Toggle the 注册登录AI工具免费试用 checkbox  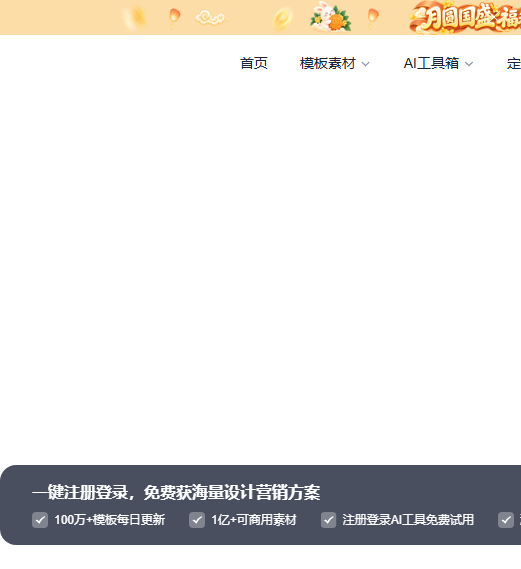(328, 520)
